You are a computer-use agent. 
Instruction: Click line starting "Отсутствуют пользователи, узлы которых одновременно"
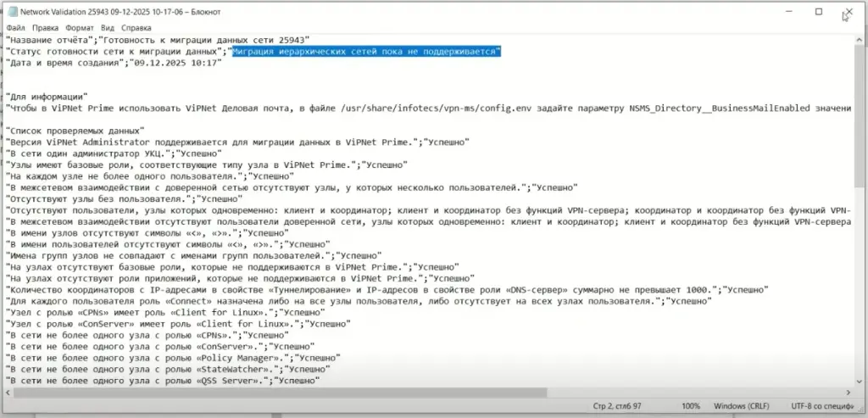pyautogui.click(x=428, y=210)
